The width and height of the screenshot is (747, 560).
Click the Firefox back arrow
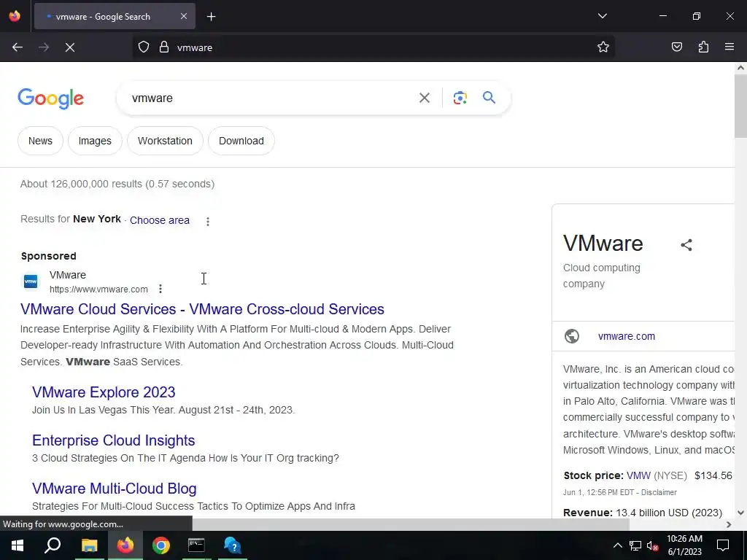click(18, 47)
